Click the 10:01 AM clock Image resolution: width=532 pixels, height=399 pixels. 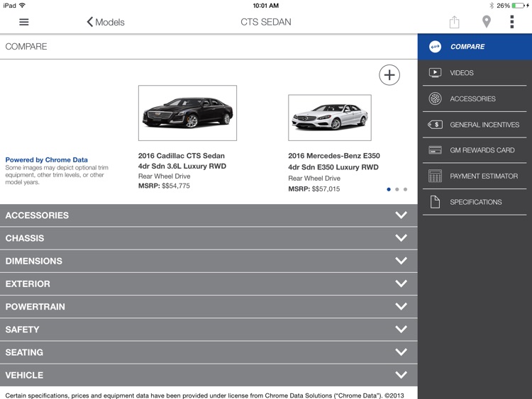pyautogui.click(x=266, y=6)
